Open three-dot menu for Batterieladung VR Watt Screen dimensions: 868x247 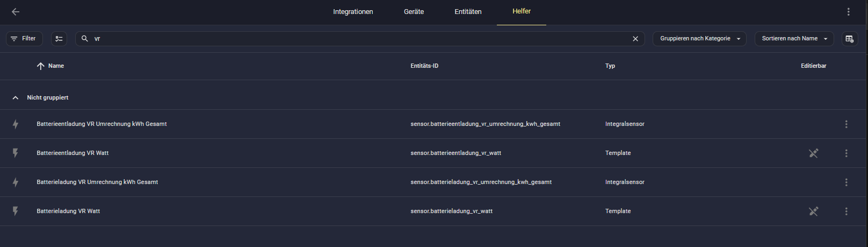coord(846,211)
